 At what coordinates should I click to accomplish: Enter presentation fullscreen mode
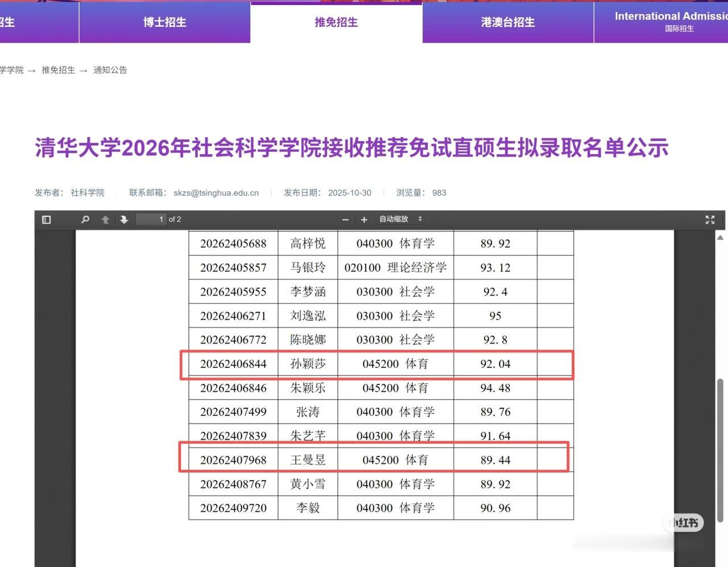710,220
